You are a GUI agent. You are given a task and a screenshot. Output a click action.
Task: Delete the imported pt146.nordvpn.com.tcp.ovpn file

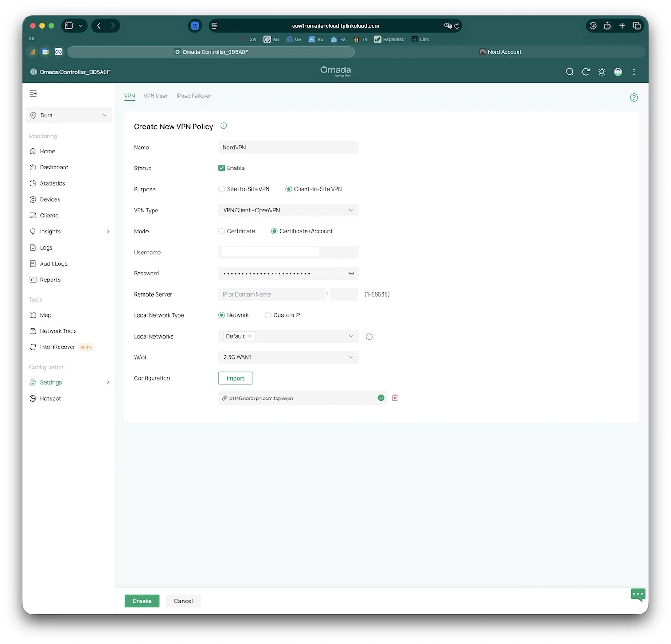pyautogui.click(x=395, y=398)
